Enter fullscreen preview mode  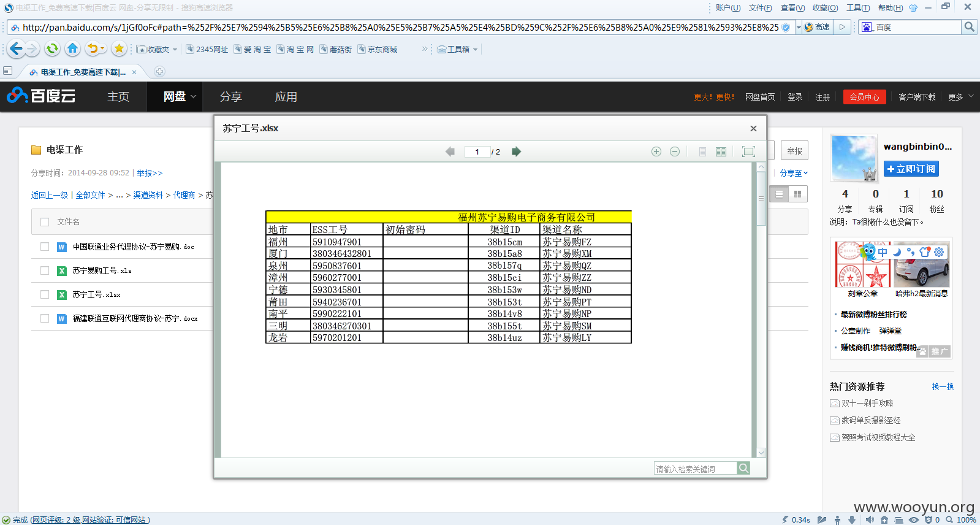tap(748, 151)
